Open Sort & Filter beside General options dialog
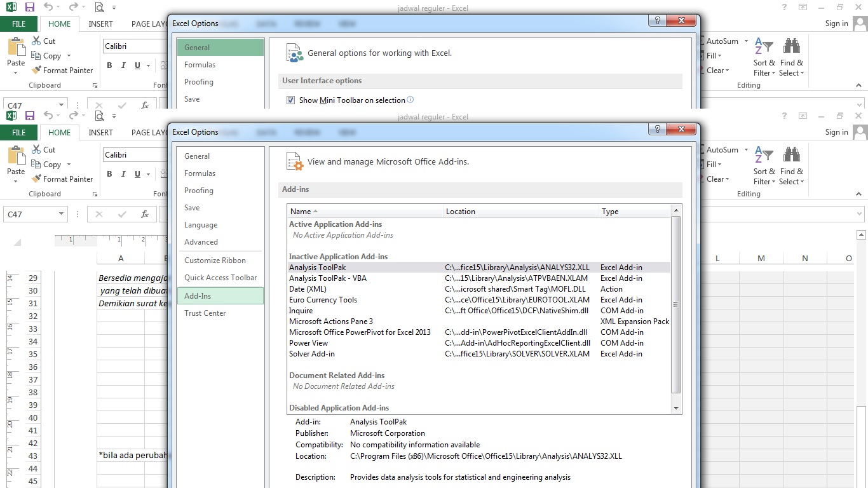 pyautogui.click(x=764, y=57)
